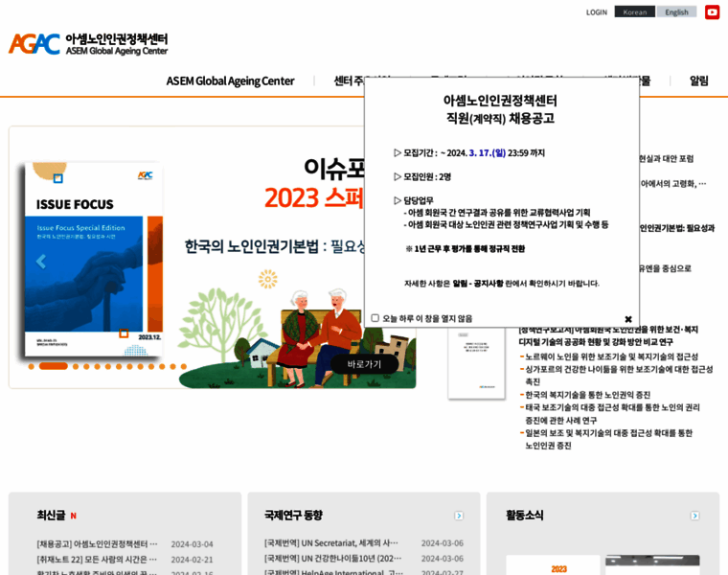Switch language to Korean

click(x=635, y=12)
